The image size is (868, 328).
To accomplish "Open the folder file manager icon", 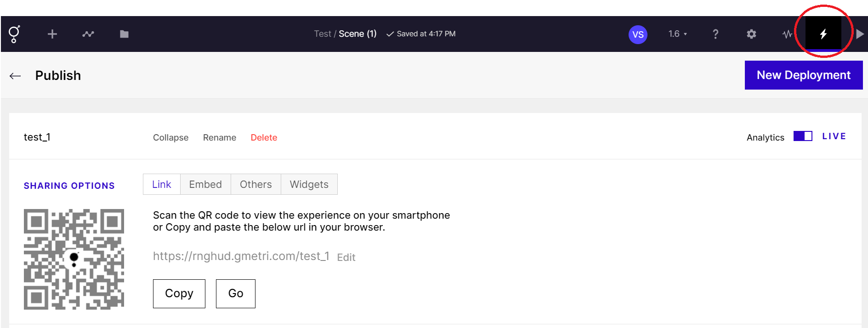I will click(x=124, y=34).
